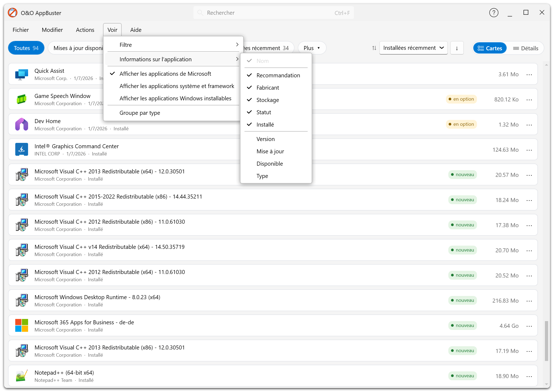
Task: Click the en option badge for Dev Home
Action: click(461, 124)
